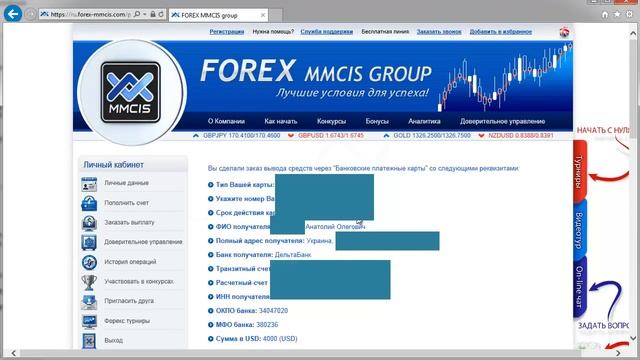Click the Форекс турниры monitor icon
Image resolution: width=640 pixels, height=360 pixels.
[89, 321]
